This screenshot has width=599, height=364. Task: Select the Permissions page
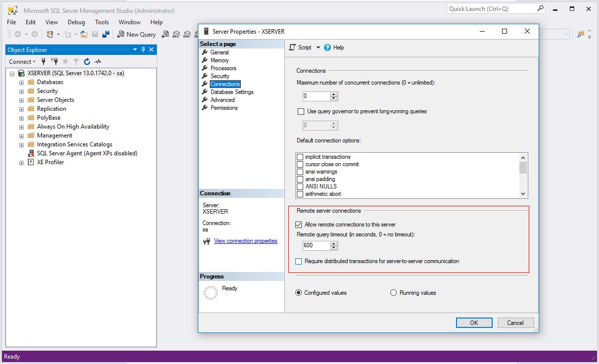(x=224, y=108)
